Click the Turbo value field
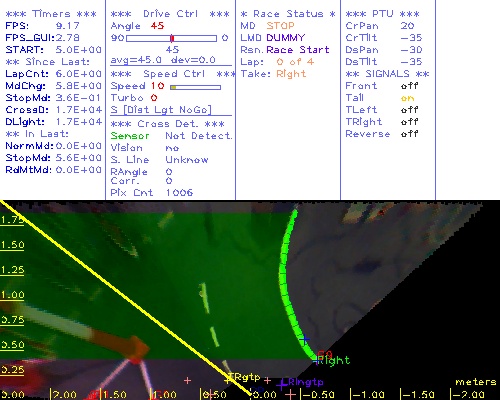This screenshot has width=500, height=400. [x=154, y=98]
